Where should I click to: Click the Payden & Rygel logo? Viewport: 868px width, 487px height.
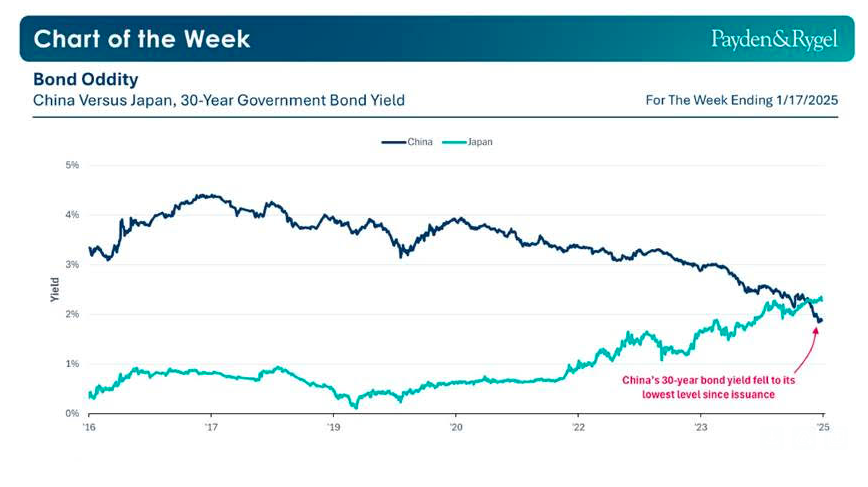pos(774,39)
